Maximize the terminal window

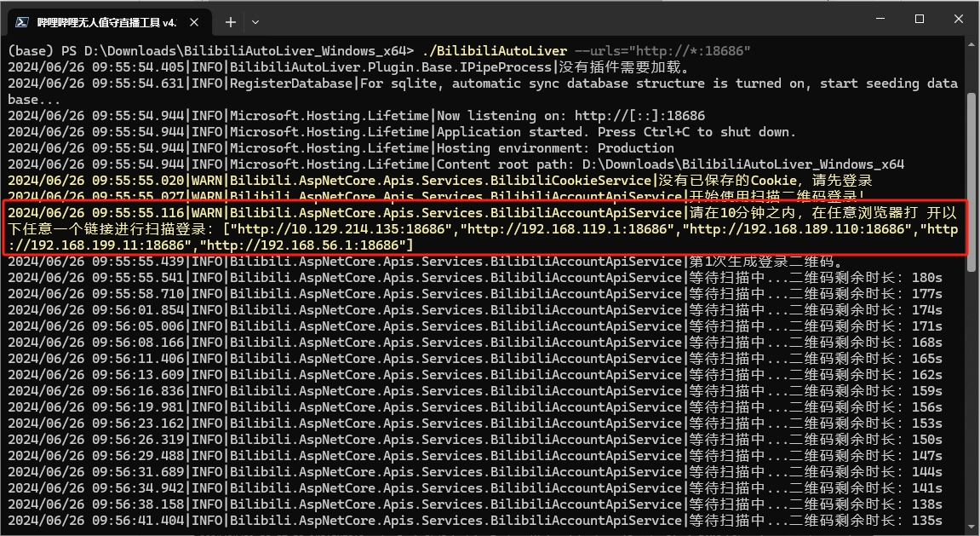[920, 20]
